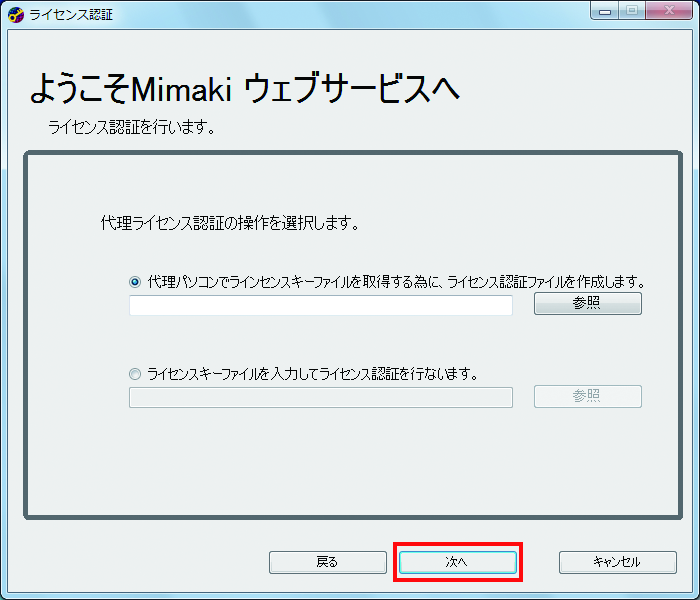Proceed with the 次へ button

click(x=458, y=562)
